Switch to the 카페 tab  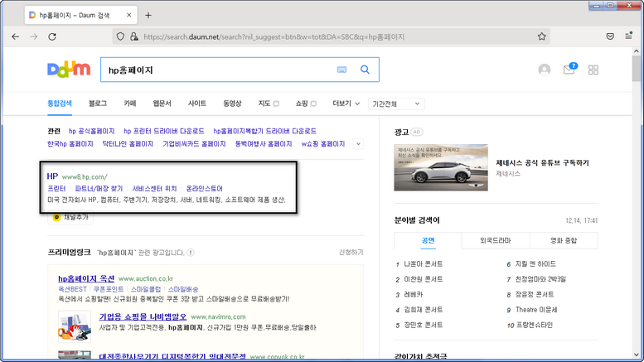click(130, 104)
